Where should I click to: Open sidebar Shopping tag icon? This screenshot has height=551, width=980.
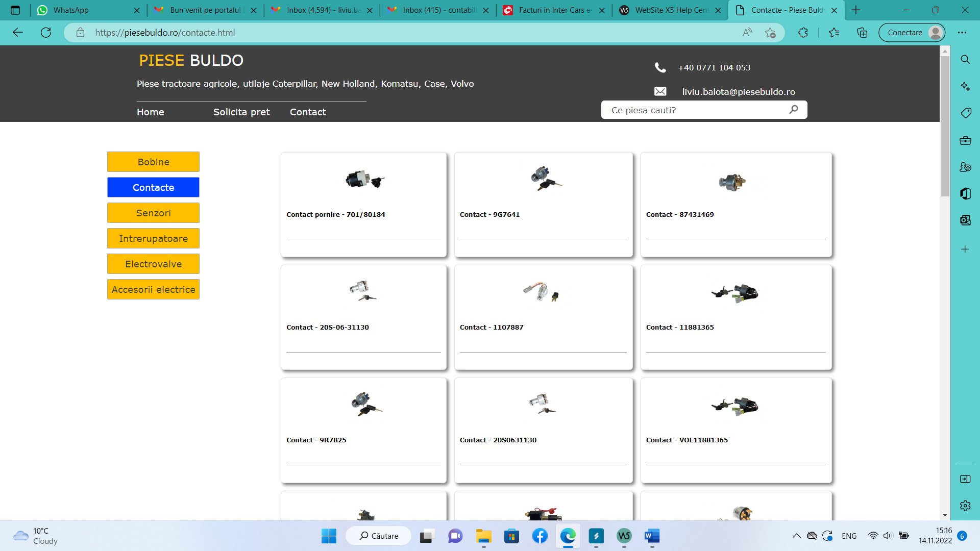tap(965, 113)
